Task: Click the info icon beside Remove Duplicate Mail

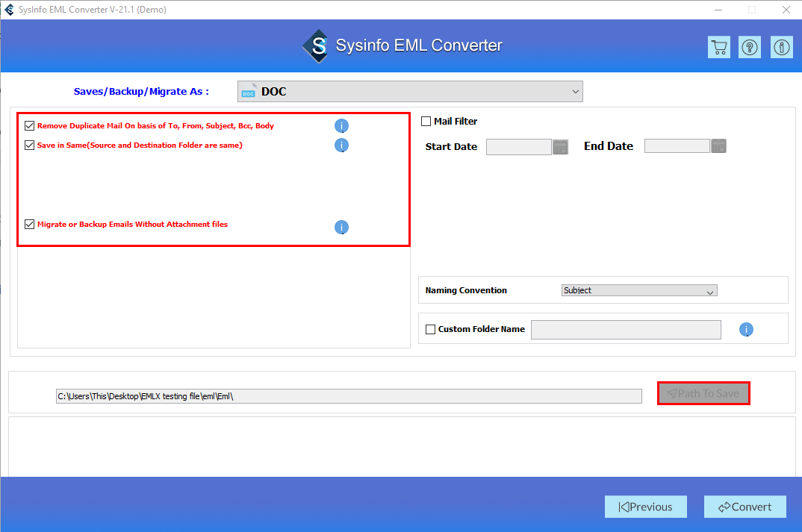Action: 341,125
